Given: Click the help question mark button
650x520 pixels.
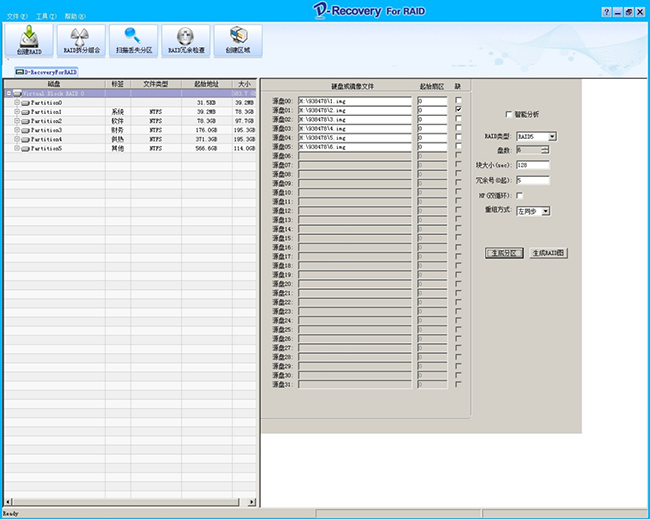Looking at the screenshot, I should coord(606,12).
